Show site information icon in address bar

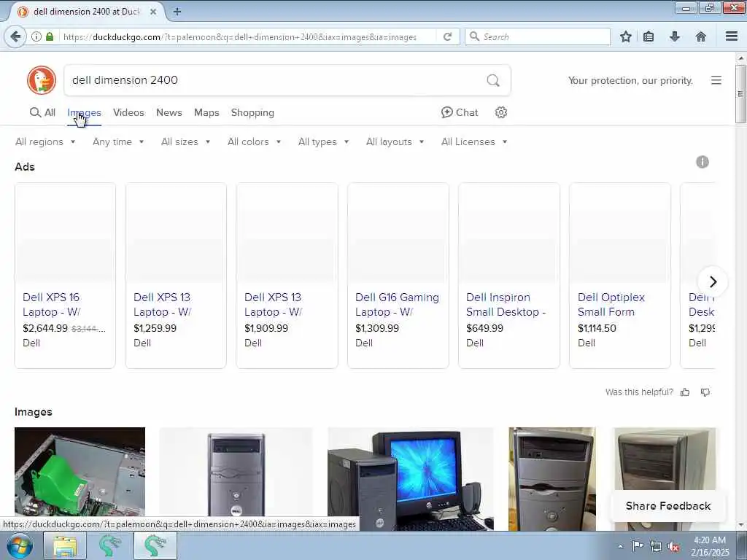(x=36, y=36)
